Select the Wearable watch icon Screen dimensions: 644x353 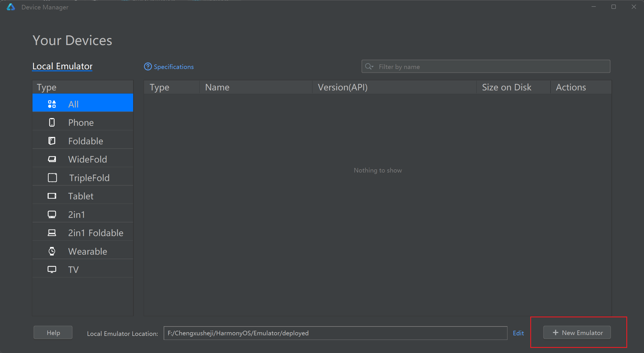[x=52, y=251]
